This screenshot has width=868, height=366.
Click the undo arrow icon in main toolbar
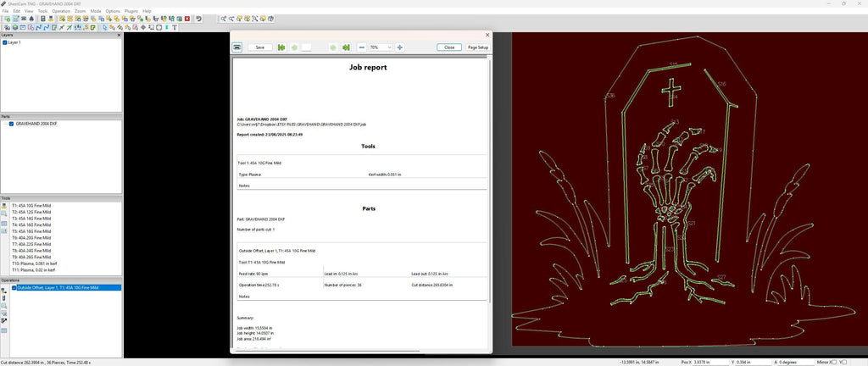[198, 19]
